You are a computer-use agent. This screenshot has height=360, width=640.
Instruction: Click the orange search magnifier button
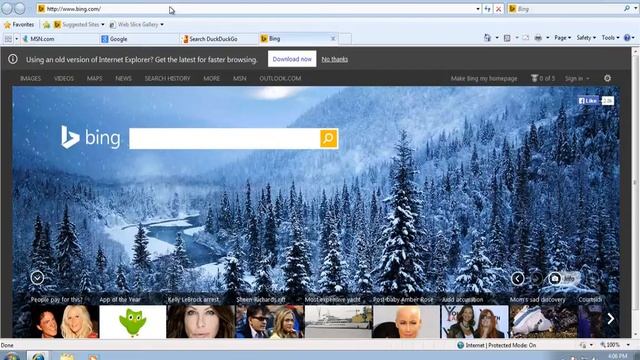pyautogui.click(x=329, y=139)
